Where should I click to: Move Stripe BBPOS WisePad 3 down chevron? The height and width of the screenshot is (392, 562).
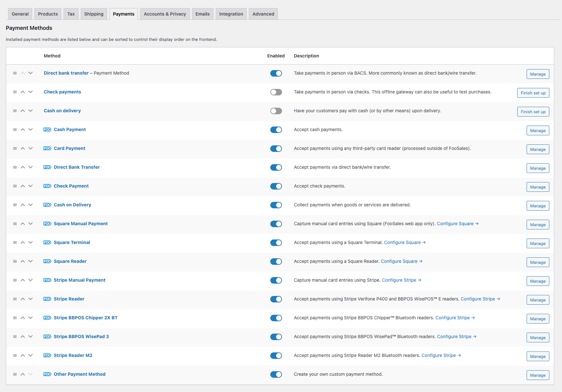click(x=31, y=337)
